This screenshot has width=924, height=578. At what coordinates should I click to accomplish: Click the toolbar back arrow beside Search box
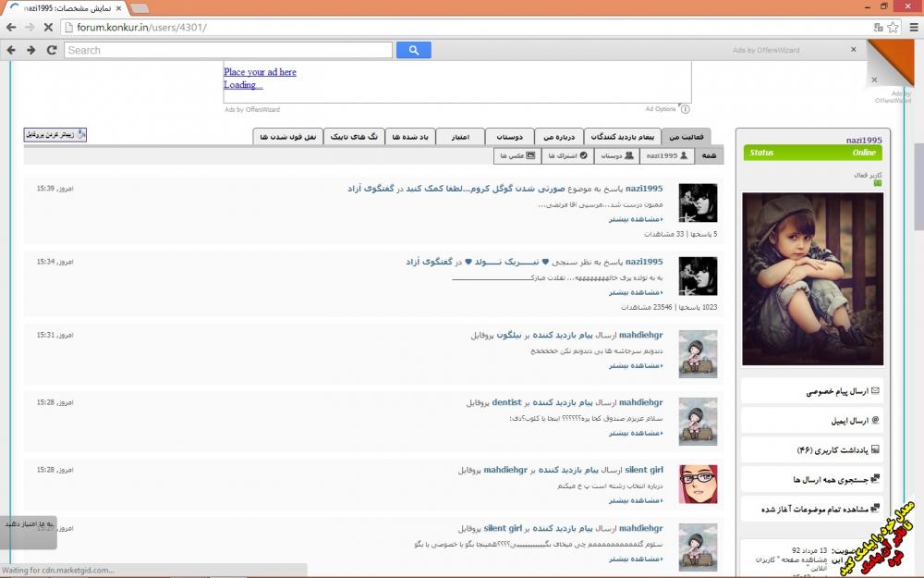[10, 50]
